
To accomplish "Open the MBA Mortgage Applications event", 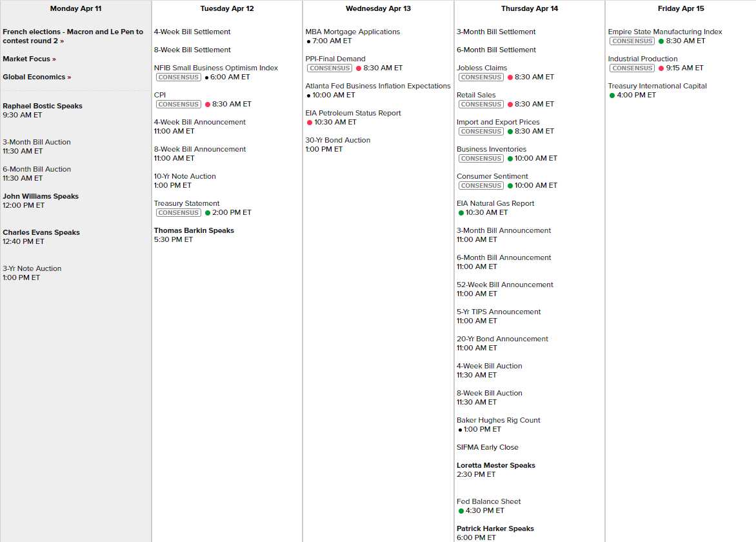I will pos(352,32).
